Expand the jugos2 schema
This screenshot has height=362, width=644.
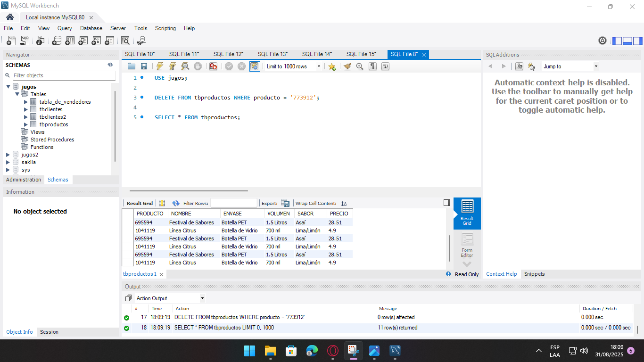tap(8, 155)
